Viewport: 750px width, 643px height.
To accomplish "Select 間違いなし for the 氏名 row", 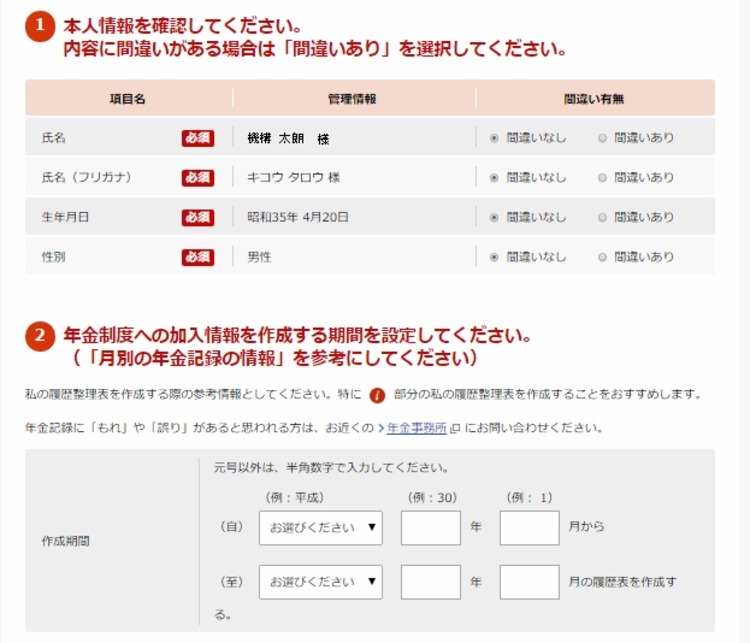I will (x=494, y=138).
